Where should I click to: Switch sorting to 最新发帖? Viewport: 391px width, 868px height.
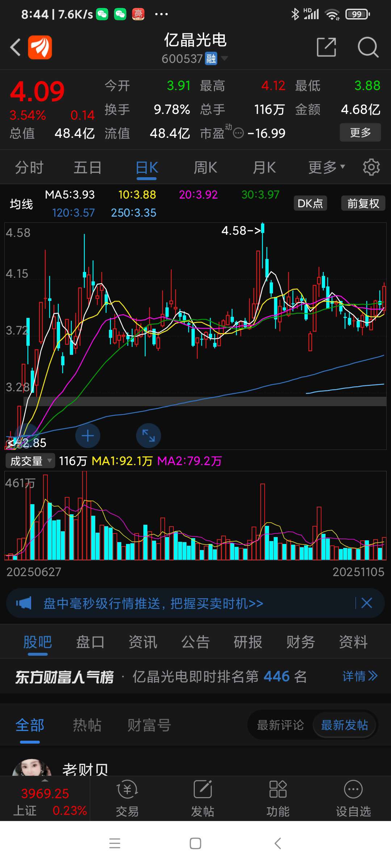(344, 725)
